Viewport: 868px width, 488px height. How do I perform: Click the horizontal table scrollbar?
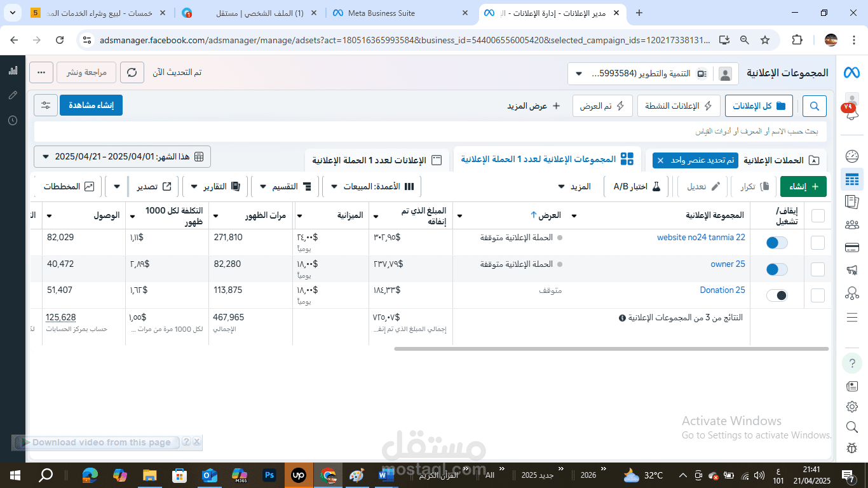point(611,349)
